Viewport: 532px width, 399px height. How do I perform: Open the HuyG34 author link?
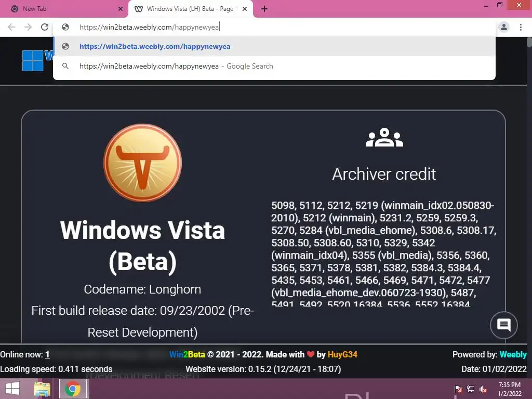point(342,354)
